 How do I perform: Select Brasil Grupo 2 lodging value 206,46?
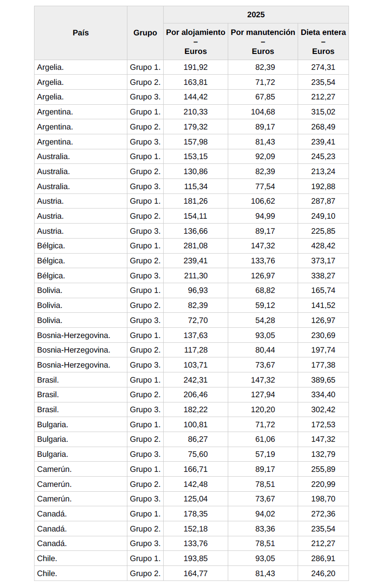[x=195, y=395]
